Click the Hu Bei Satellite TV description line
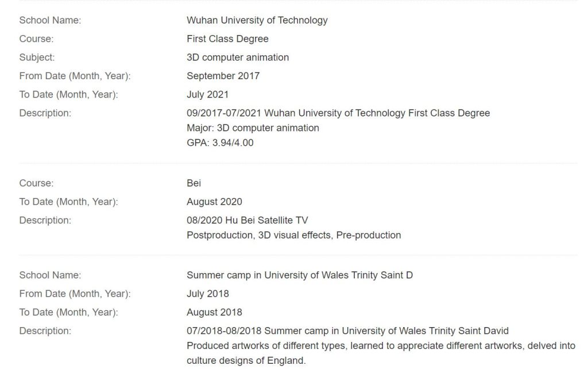The width and height of the screenshot is (588, 377). pos(247,220)
